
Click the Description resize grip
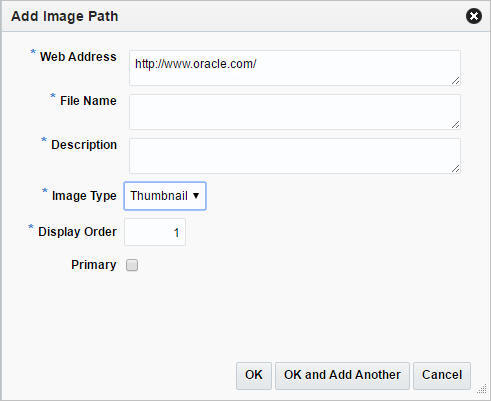pos(456,169)
